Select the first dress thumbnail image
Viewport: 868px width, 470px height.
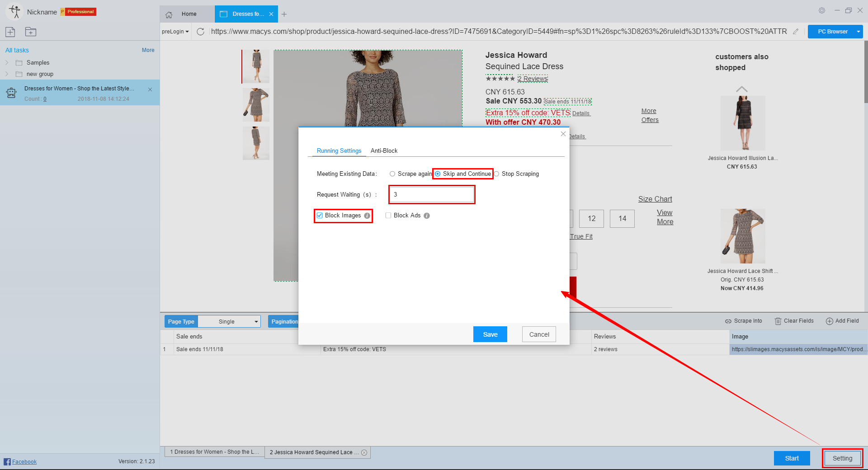pos(256,66)
